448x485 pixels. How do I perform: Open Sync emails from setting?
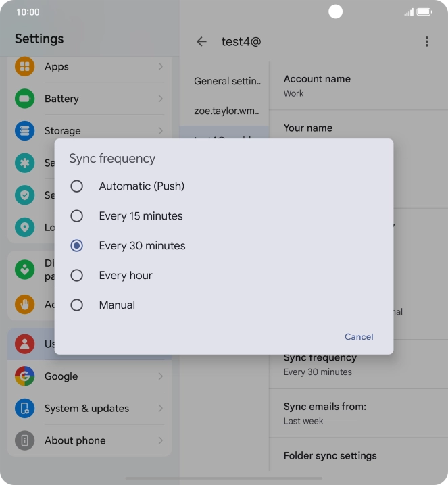359,413
